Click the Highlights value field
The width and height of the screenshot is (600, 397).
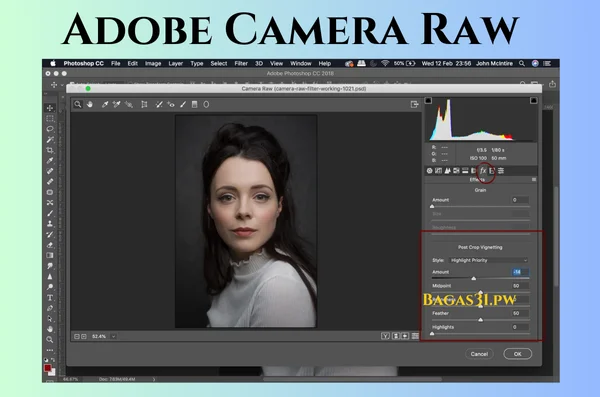[520, 327]
